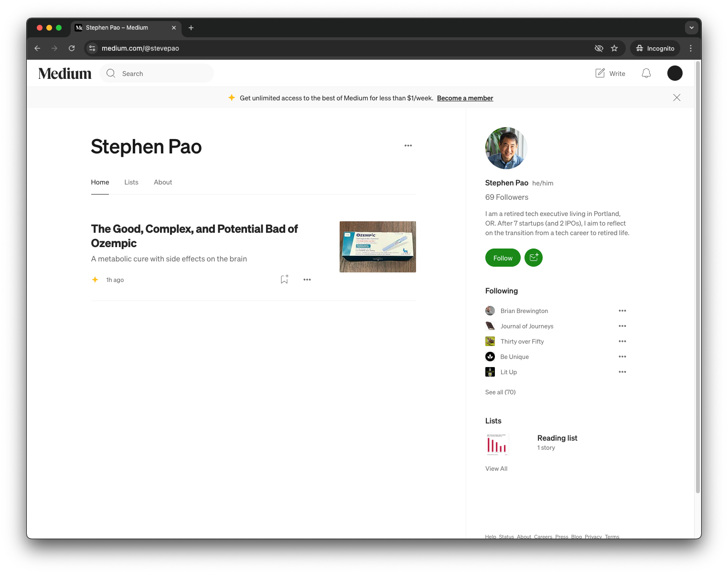This screenshot has width=728, height=574.
Task: Reload the page
Action: (72, 48)
